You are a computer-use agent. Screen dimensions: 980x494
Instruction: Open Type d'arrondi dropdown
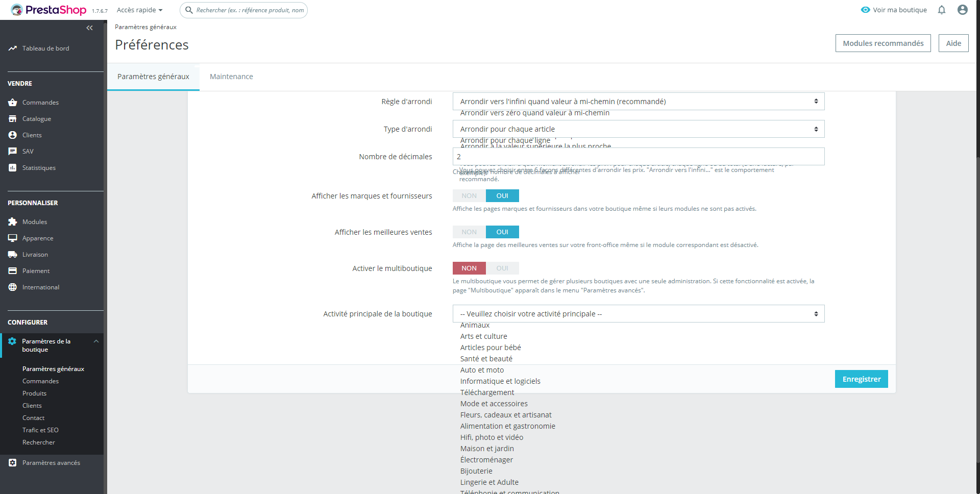point(639,129)
